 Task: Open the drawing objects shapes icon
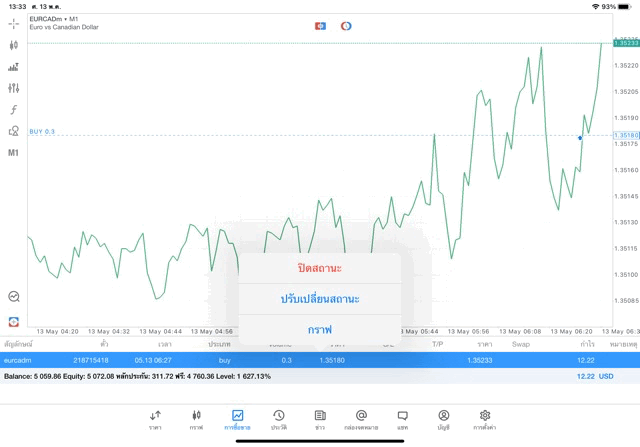[x=13, y=131]
